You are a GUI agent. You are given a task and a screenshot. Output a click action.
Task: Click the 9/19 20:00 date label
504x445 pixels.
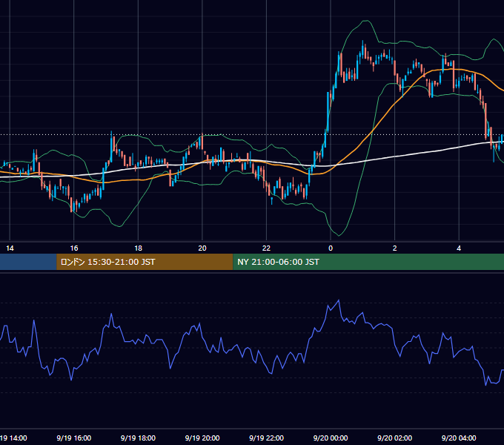(x=202, y=438)
